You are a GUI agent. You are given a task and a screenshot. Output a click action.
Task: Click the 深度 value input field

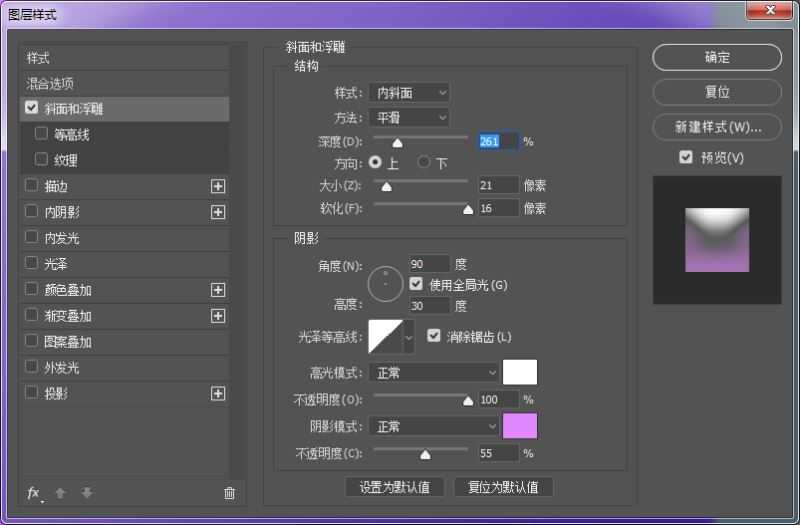(x=498, y=142)
